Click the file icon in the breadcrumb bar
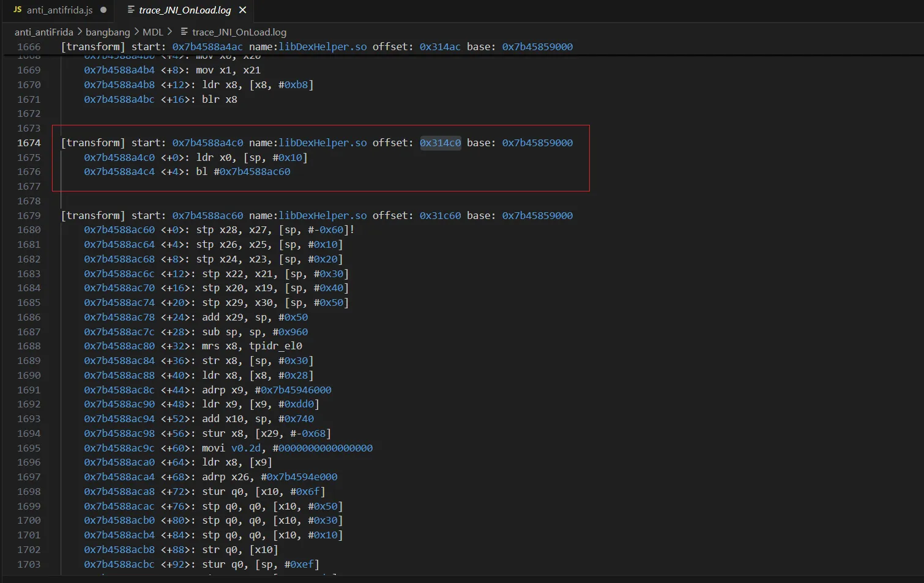 click(x=184, y=31)
